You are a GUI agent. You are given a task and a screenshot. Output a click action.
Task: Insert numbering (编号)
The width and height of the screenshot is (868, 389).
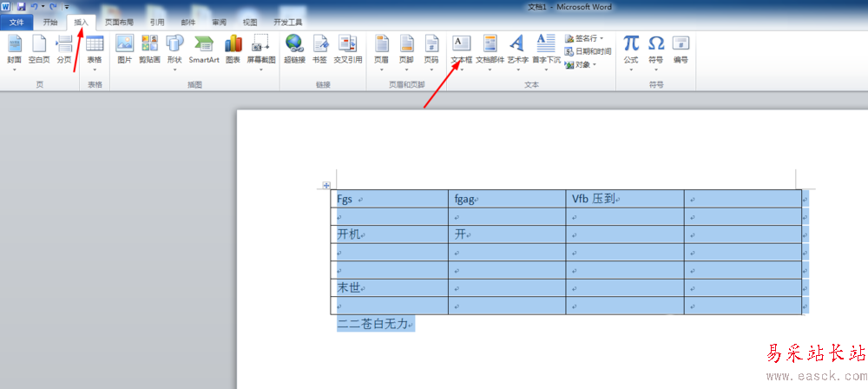pyautogui.click(x=681, y=49)
